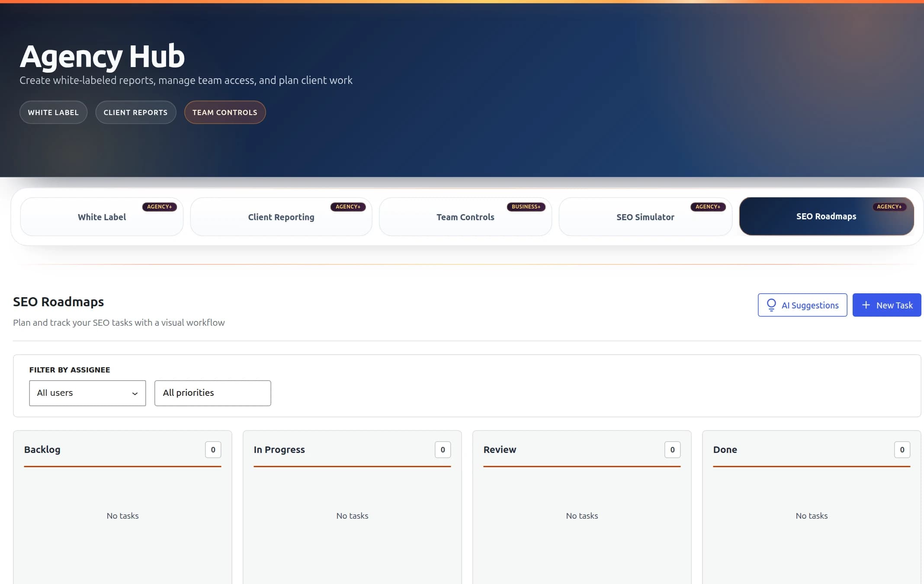Open the SEO Simulator tab
The width and height of the screenshot is (924, 584).
pyautogui.click(x=645, y=217)
